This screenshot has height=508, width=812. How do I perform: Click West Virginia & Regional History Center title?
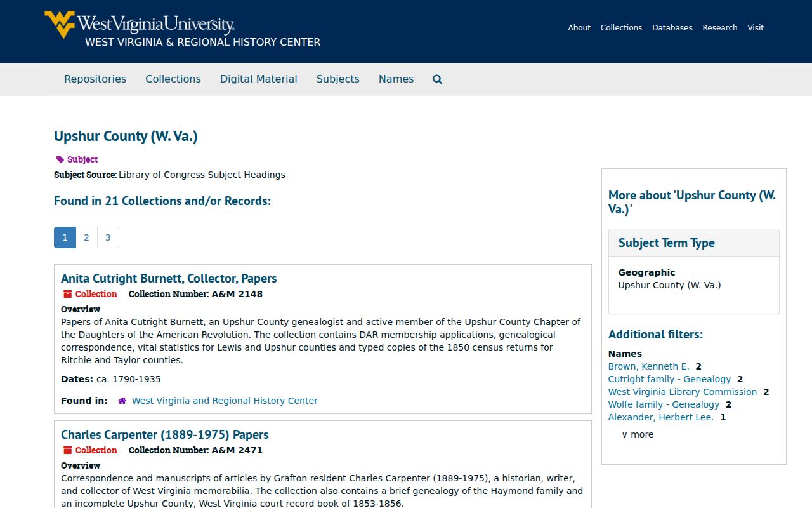point(203,42)
